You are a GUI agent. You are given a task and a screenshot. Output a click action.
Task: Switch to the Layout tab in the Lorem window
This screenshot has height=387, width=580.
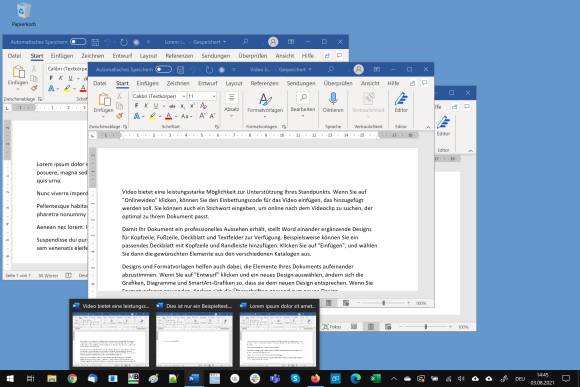(148, 56)
